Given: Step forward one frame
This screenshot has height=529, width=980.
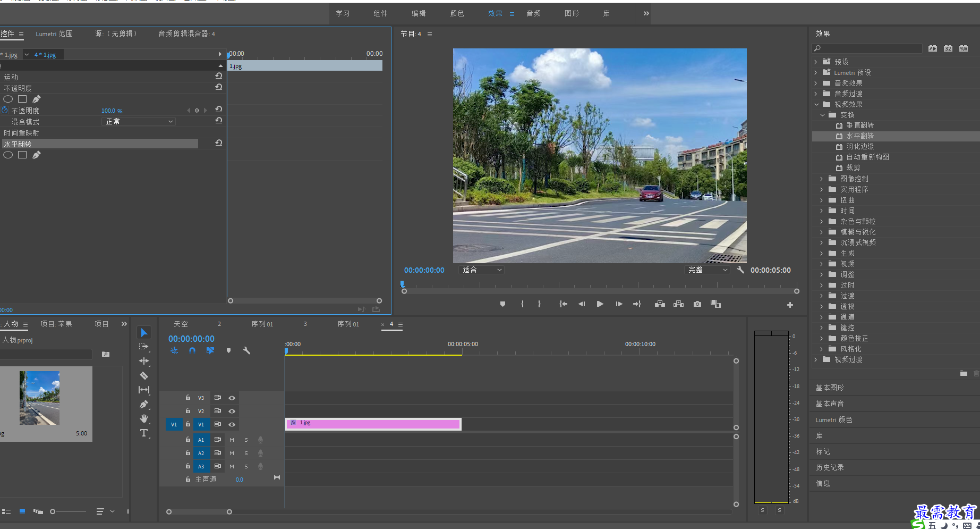Looking at the screenshot, I should click(619, 304).
